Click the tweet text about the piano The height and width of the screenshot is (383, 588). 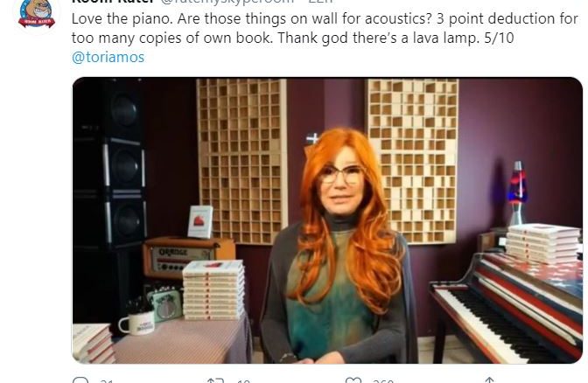325,28
